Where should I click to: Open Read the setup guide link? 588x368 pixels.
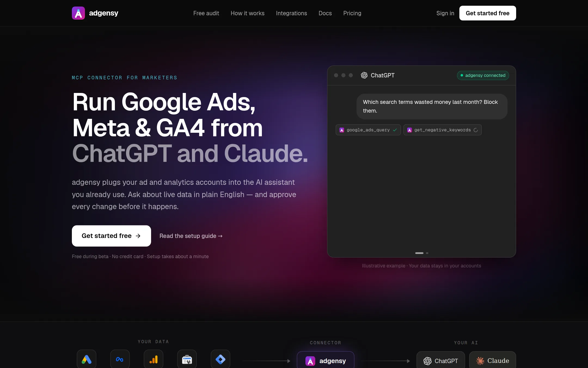coord(191,236)
